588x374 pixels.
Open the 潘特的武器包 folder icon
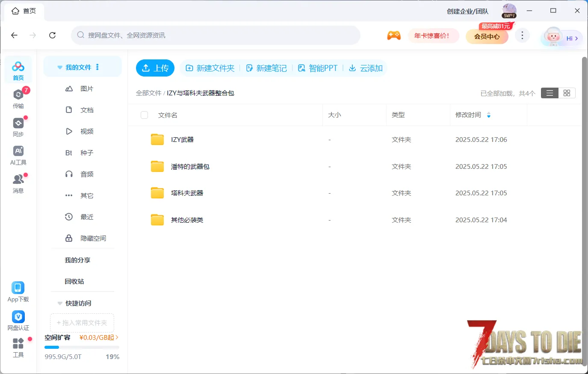click(157, 166)
